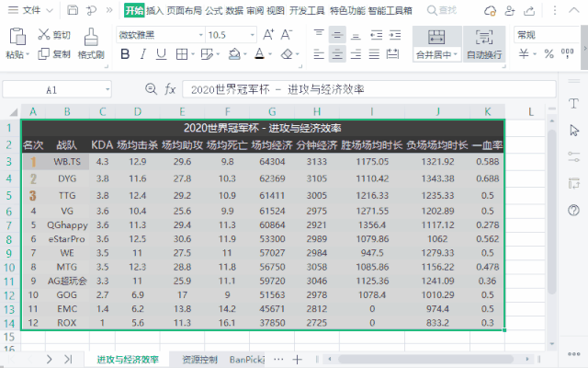Open the font size dropdown
This screenshot has width=588, height=368.
(x=253, y=35)
